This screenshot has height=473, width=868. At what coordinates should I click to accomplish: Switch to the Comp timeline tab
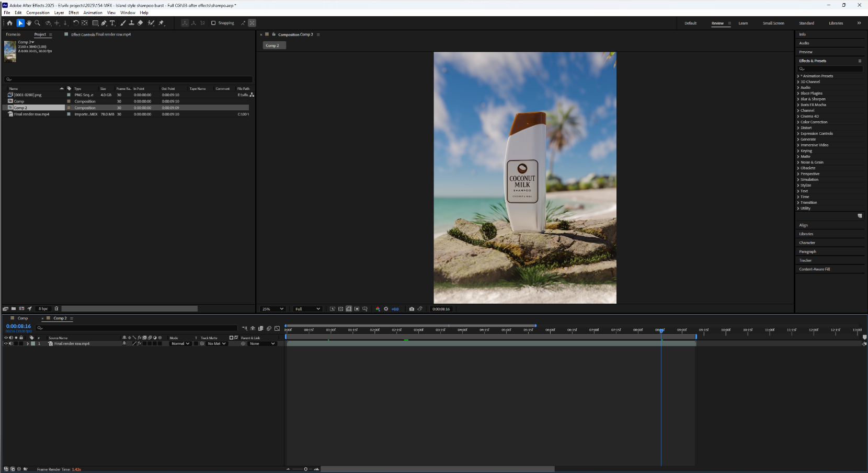pos(23,318)
